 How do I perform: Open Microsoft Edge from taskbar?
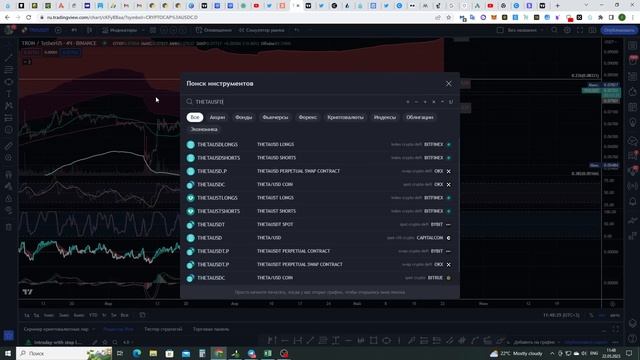(136, 353)
